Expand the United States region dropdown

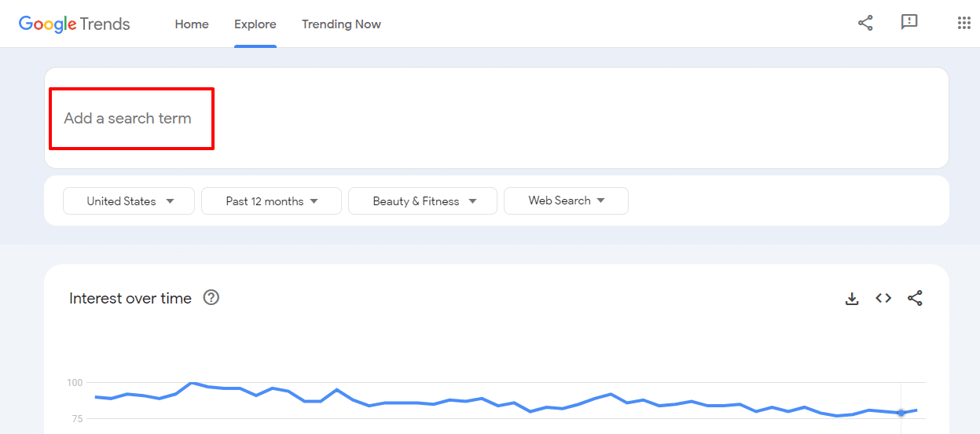[129, 201]
